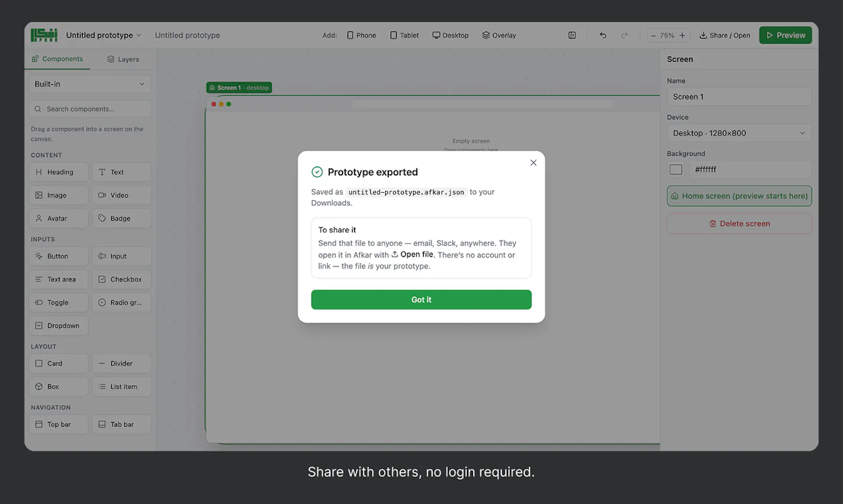The width and height of the screenshot is (843, 504).
Task: Select the Text component
Action: pos(122,172)
